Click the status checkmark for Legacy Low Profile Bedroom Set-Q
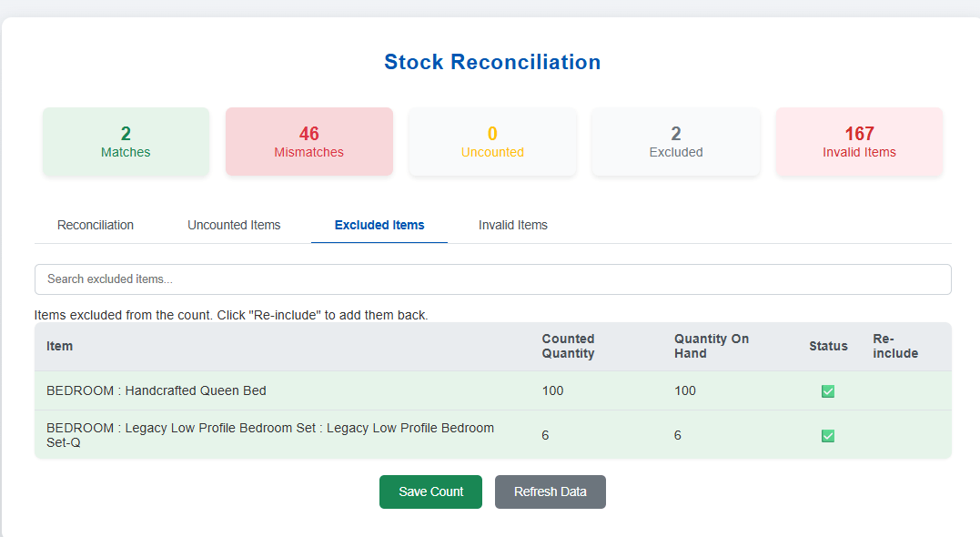This screenshot has width=980, height=537. [828, 436]
